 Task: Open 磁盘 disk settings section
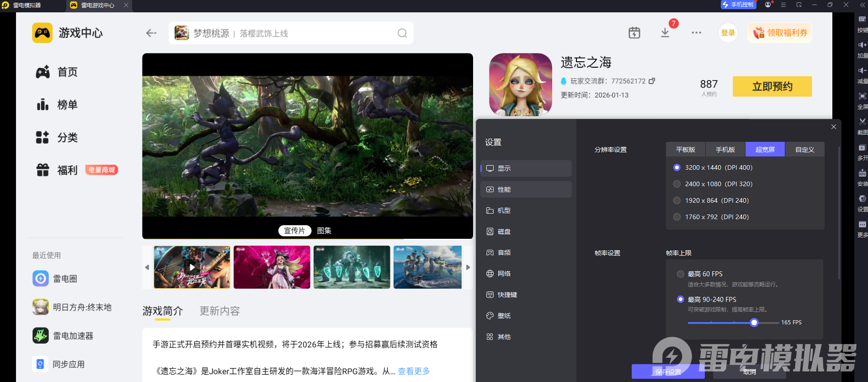526,231
